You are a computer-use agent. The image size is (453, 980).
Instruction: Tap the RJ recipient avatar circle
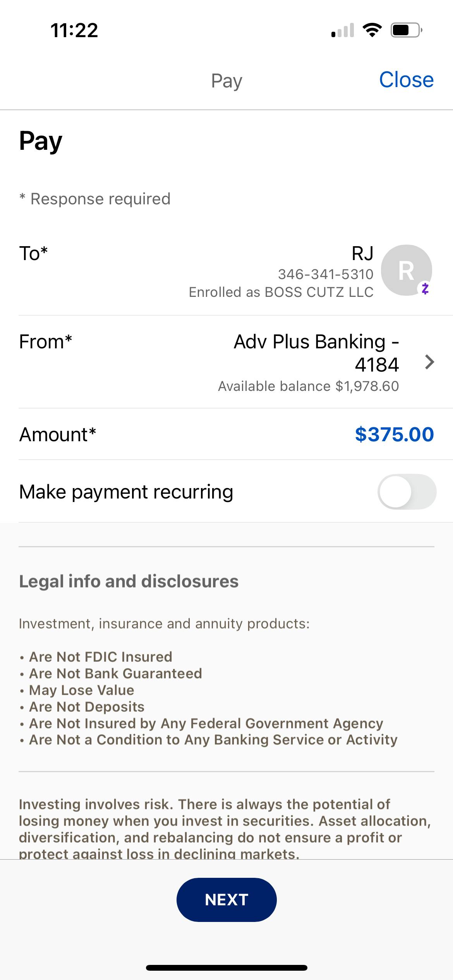pos(406,270)
